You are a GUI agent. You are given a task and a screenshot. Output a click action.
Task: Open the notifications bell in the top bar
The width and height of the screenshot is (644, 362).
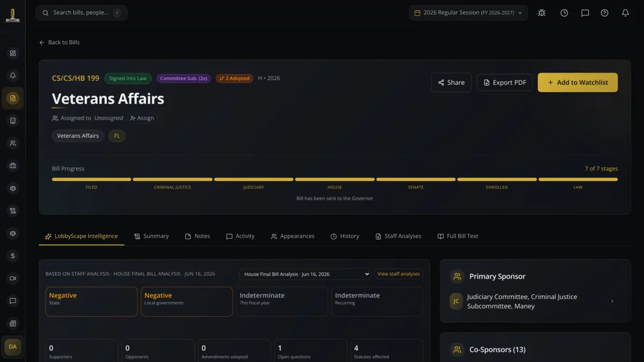625,13
